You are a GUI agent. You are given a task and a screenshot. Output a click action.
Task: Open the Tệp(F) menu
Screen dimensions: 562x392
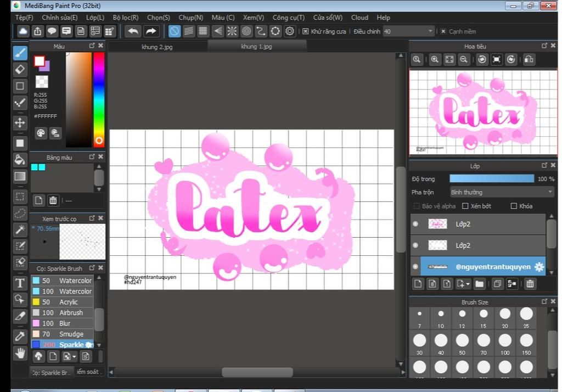24,18
